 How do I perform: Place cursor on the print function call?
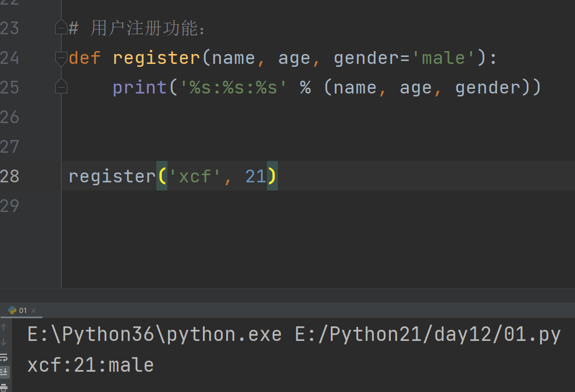[x=140, y=88]
